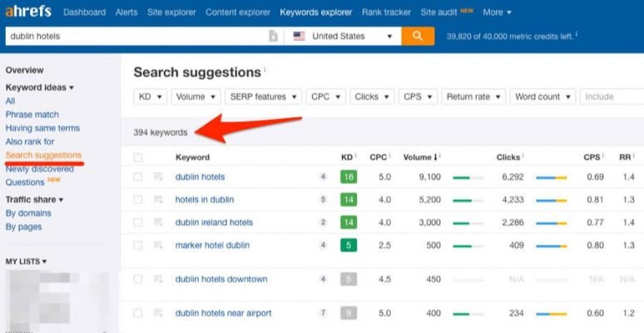Select Phrase match in sidebar
Viewport: 644px width, 333px height.
click(32, 114)
